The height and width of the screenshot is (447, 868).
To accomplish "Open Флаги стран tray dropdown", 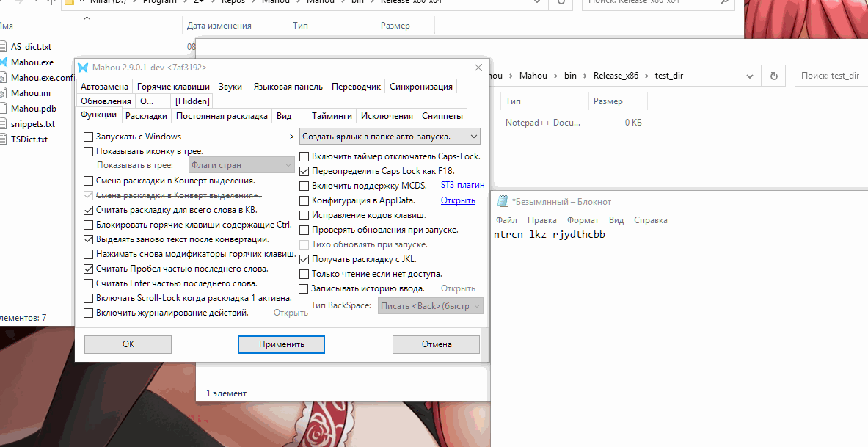I will [x=241, y=165].
